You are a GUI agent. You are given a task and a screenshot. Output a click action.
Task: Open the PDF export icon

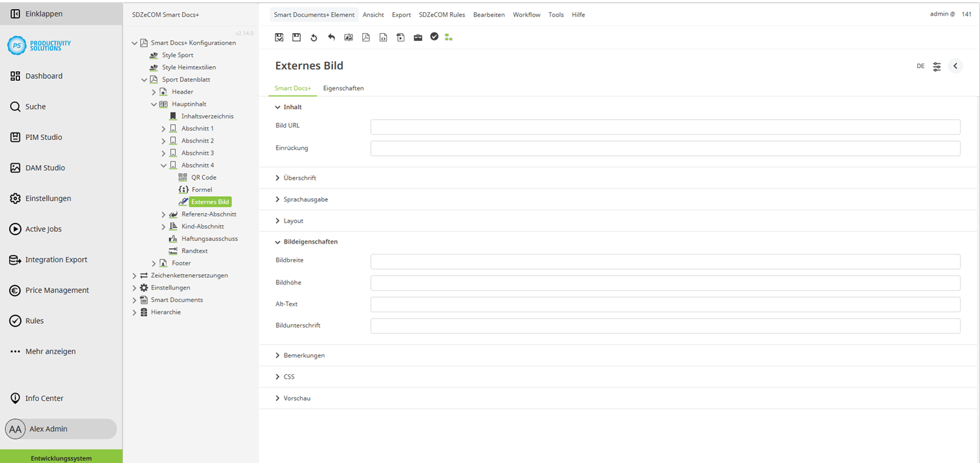click(366, 37)
